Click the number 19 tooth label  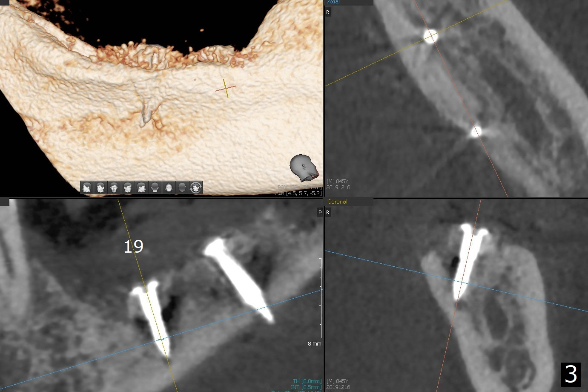pyautogui.click(x=133, y=246)
